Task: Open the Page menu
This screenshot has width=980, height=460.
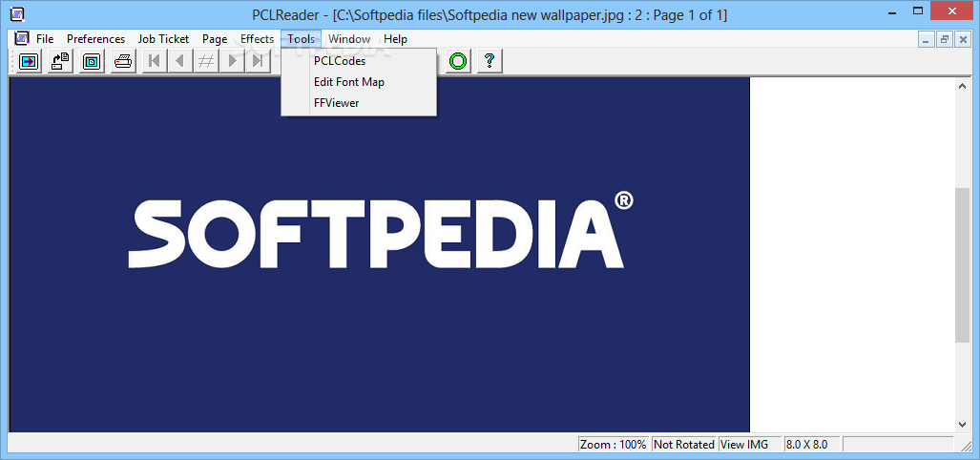Action: click(215, 39)
